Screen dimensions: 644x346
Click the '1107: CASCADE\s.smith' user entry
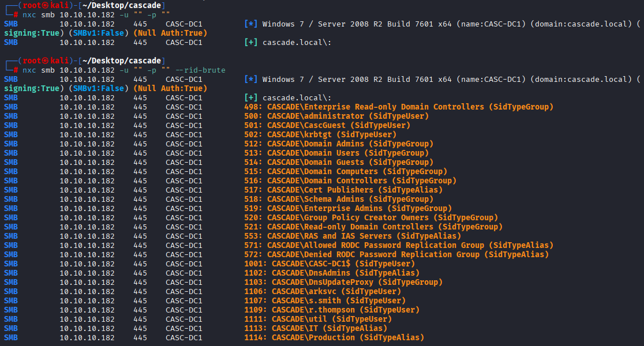coord(325,301)
